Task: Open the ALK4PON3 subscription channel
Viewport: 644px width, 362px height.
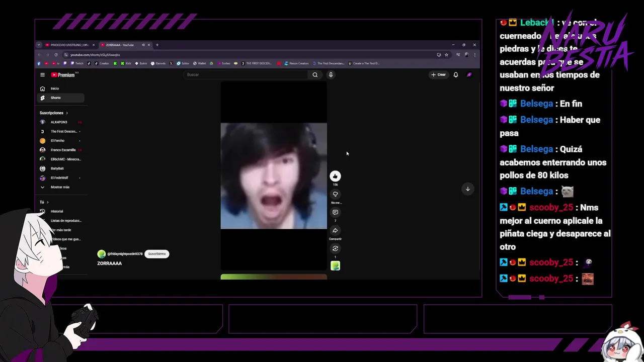Action: pos(60,122)
